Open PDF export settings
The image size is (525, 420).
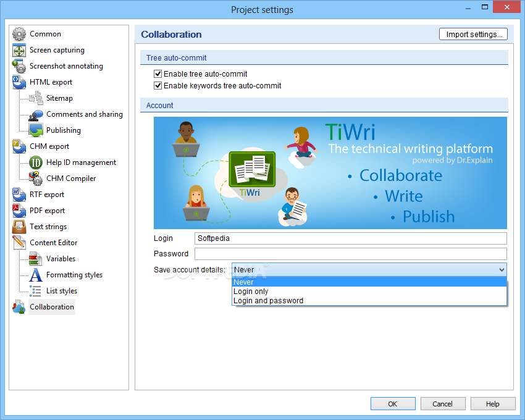(47, 211)
